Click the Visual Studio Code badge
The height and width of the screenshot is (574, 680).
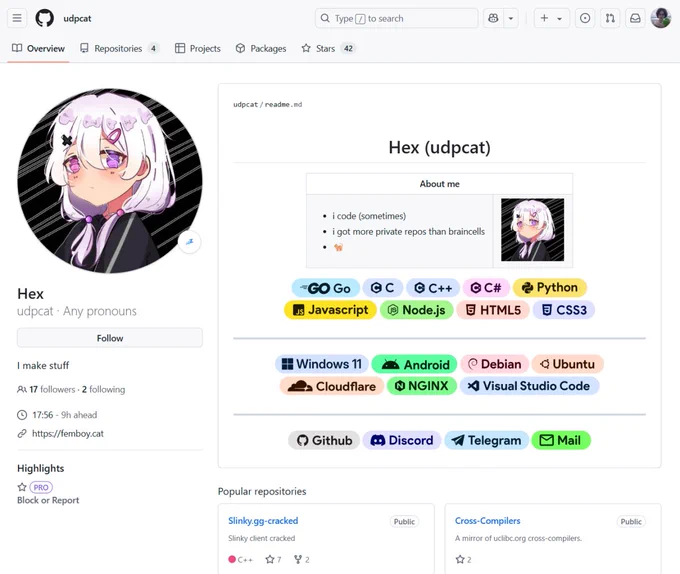click(x=530, y=386)
